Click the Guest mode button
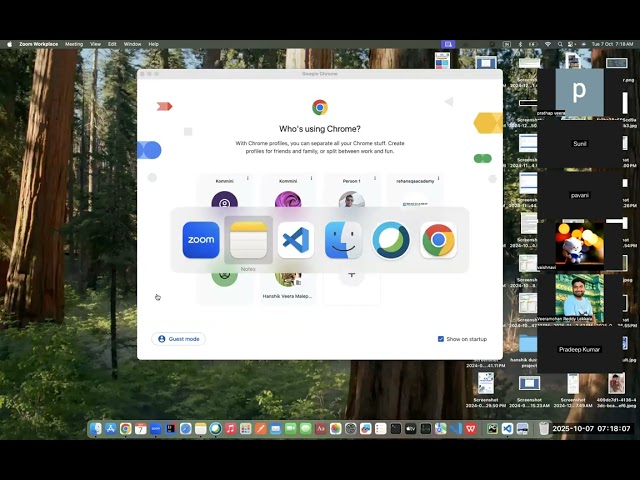The height and width of the screenshot is (480, 640). click(178, 339)
